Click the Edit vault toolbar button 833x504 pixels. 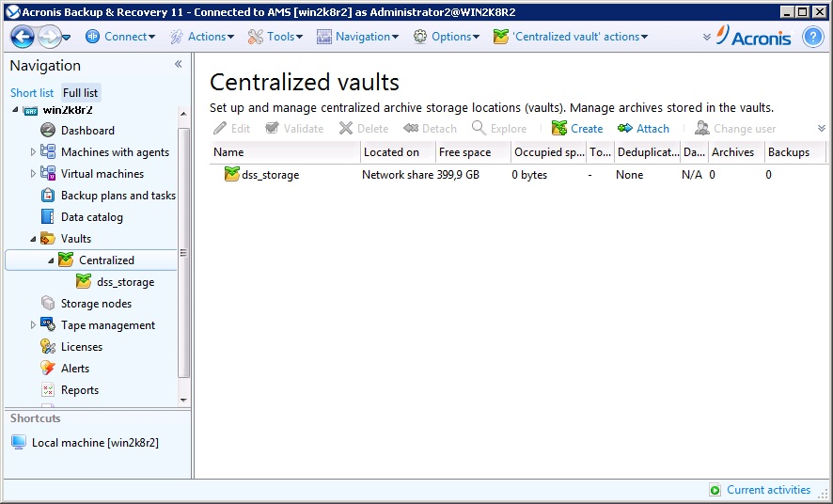(x=231, y=129)
